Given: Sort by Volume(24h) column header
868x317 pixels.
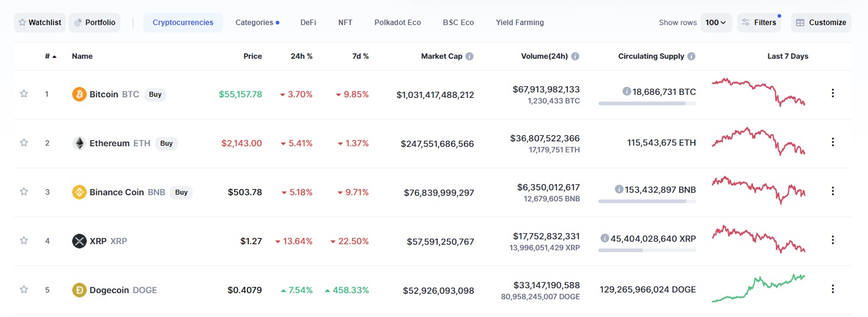Looking at the screenshot, I should click(545, 56).
